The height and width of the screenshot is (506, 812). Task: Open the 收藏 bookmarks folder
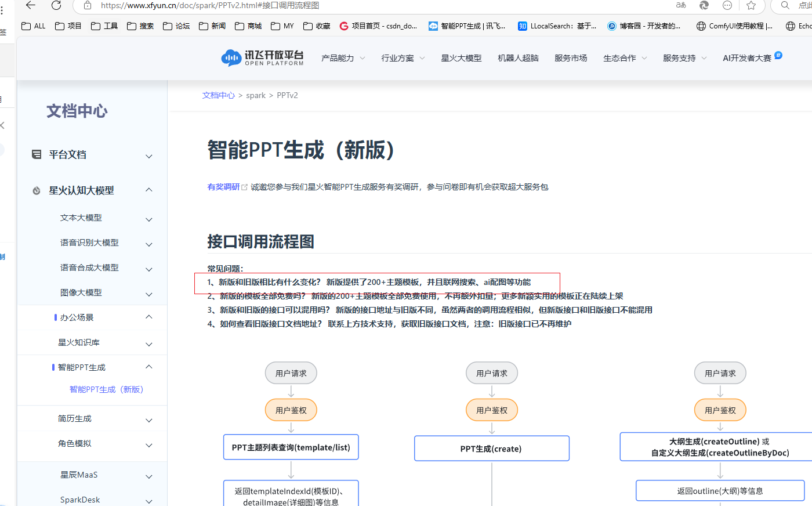pos(317,26)
